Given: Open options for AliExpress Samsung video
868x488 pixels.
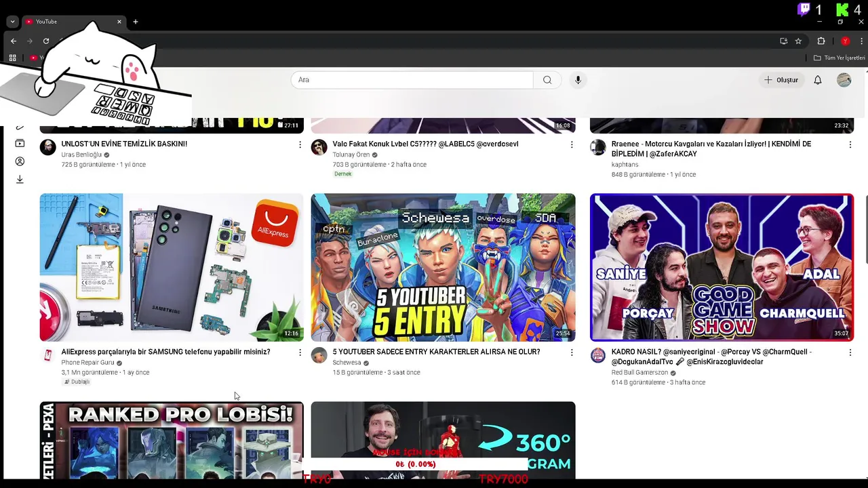Looking at the screenshot, I should (300, 352).
